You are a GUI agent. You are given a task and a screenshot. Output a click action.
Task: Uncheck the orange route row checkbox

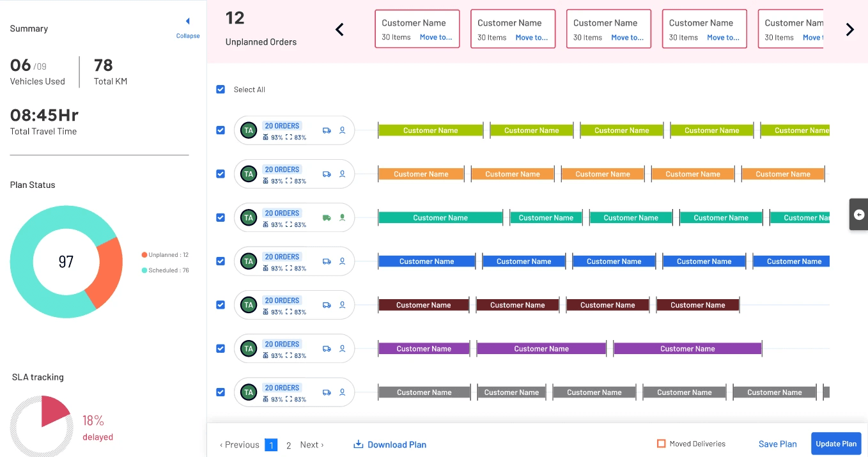click(x=221, y=174)
